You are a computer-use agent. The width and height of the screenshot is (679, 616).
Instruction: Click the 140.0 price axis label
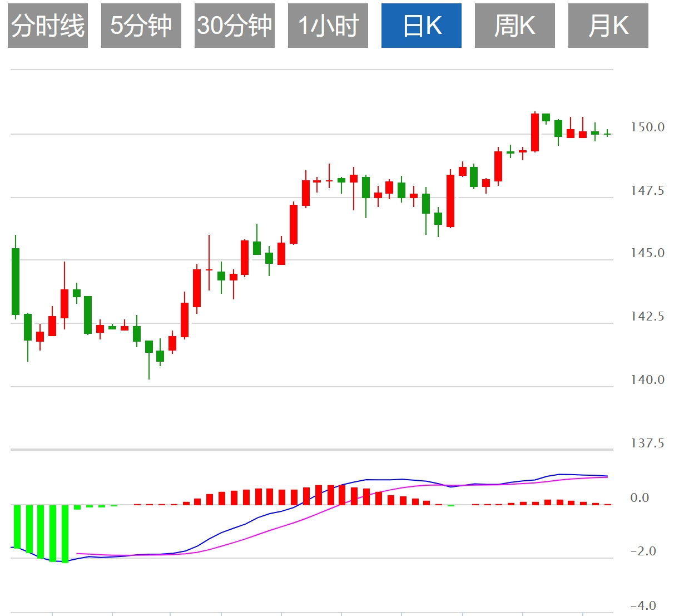coord(647,380)
